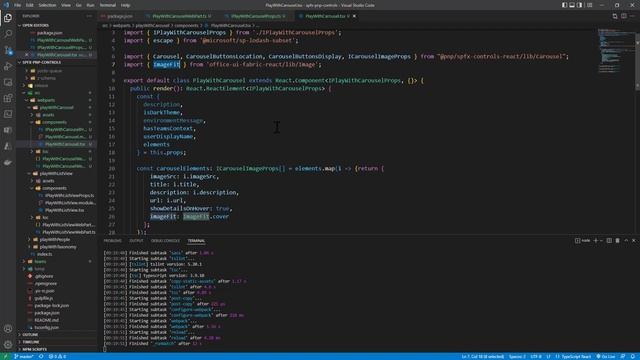Click the Ln 7 cursor position indicator
640x360 pixels.
pos(482,356)
